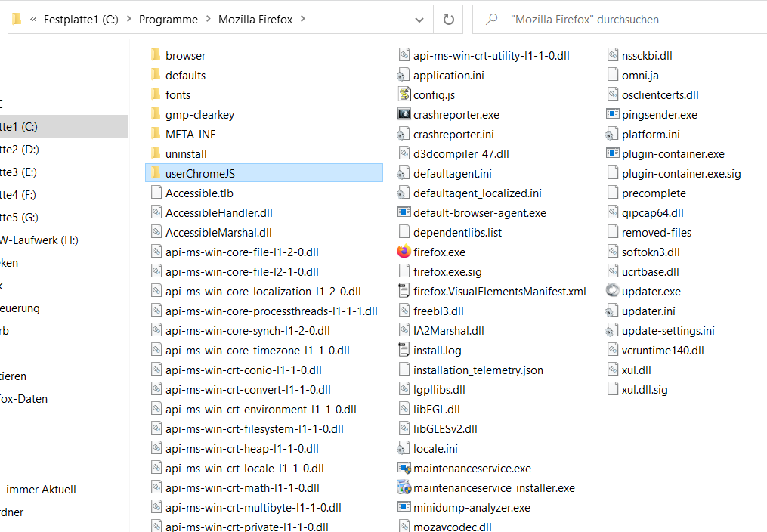This screenshot has width=767, height=532.
Task: Select xul.dll.sig file name
Action: point(645,390)
